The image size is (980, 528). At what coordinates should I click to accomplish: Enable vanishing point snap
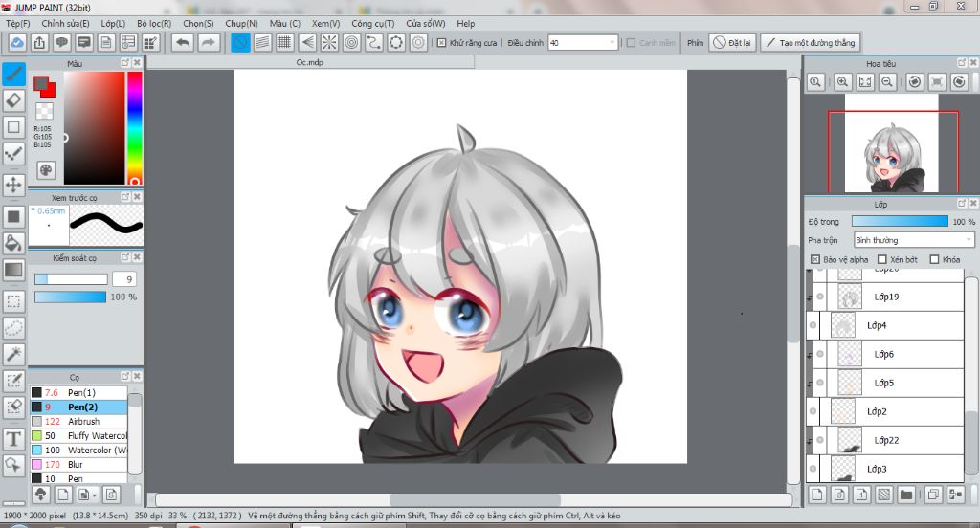[307, 42]
